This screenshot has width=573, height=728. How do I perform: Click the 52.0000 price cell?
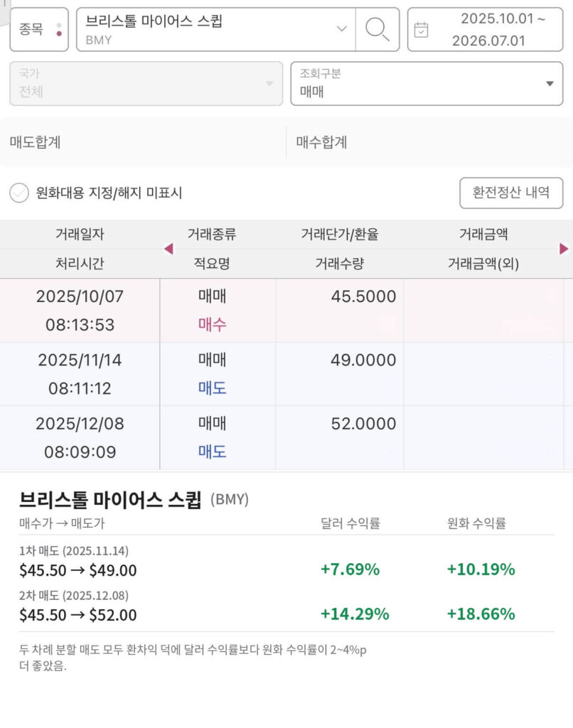[x=363, y=424]
